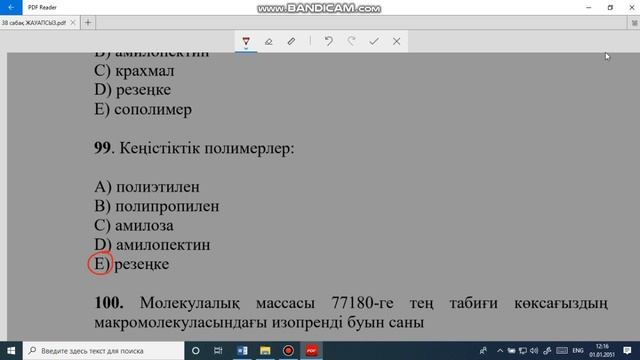Go back with the arrow button
The image size is (640, 360).
point(11,7)
